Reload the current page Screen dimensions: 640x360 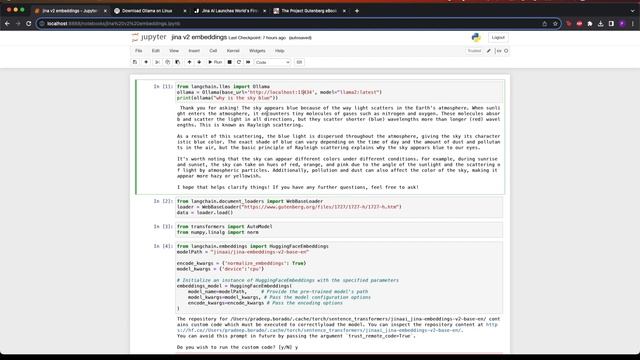click(x=29, y=24)
